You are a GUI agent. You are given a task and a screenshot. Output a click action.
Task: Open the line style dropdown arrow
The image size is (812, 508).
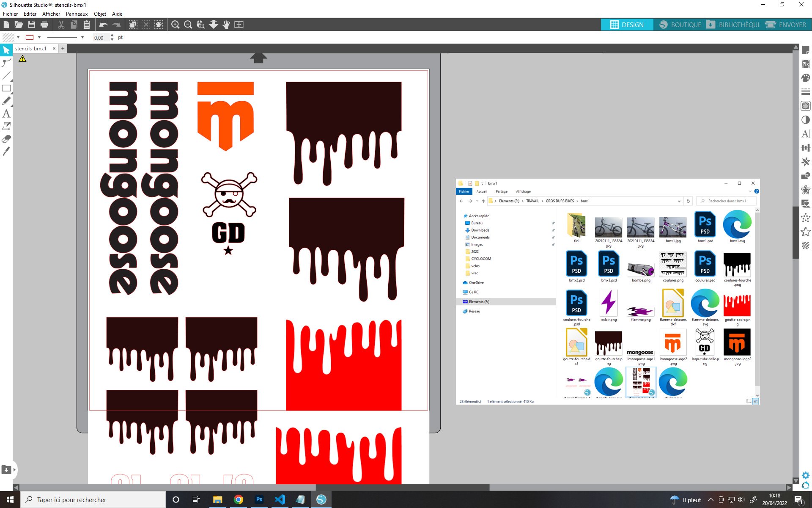(x=82, y=37)
